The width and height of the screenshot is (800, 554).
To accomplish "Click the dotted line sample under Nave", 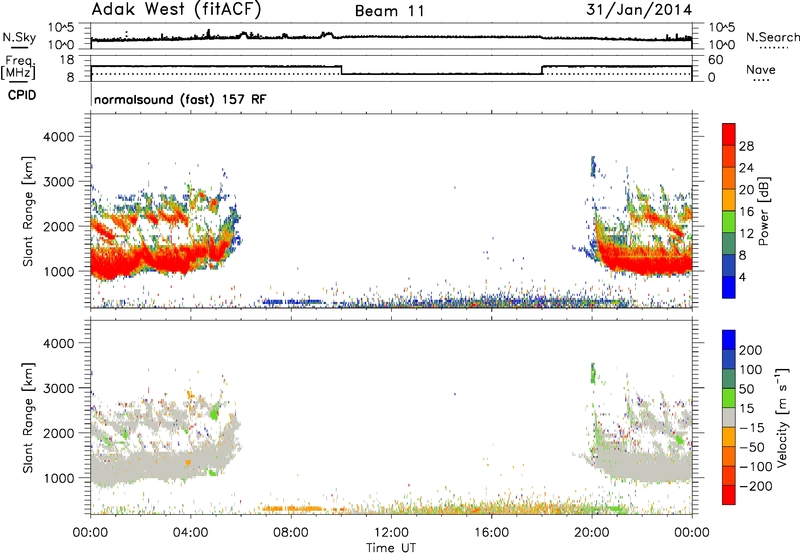I will pos(761,80).
